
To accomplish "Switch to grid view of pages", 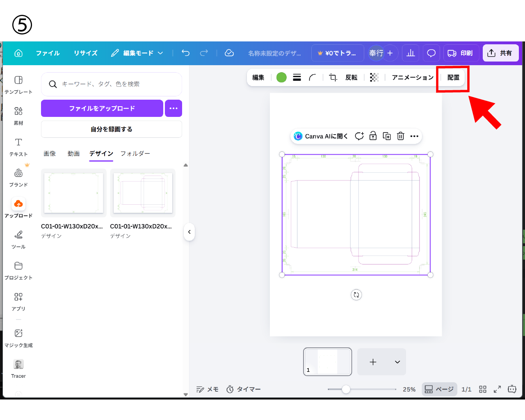I will click(483, 389).
